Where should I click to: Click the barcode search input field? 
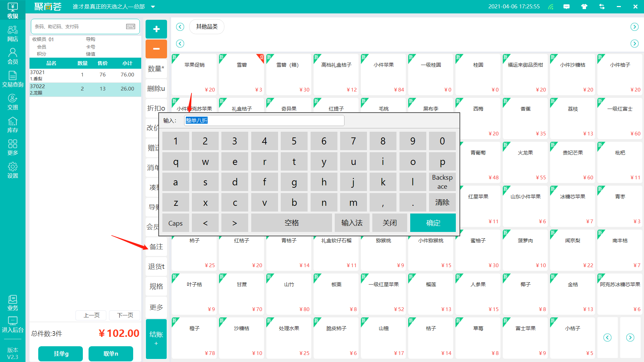[x=85, y=26]
